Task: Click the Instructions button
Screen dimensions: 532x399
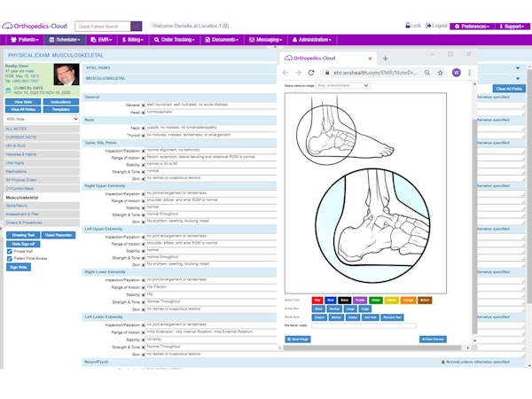Action: coord(61,102)
